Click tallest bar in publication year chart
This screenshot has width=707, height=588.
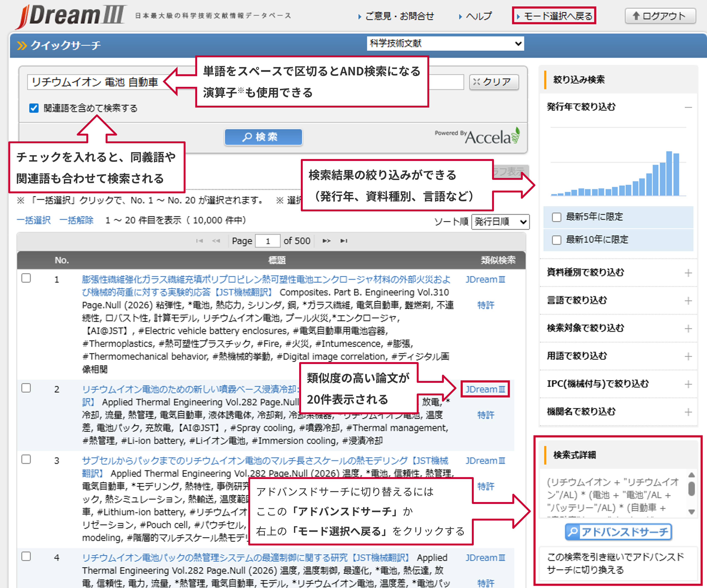669,173
